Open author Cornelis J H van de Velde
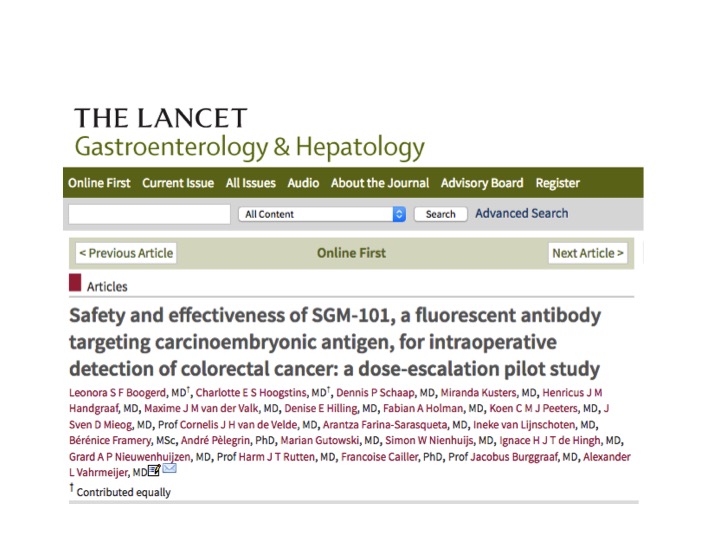Viewport: 720px width, 540px height. tap(238, 424)
